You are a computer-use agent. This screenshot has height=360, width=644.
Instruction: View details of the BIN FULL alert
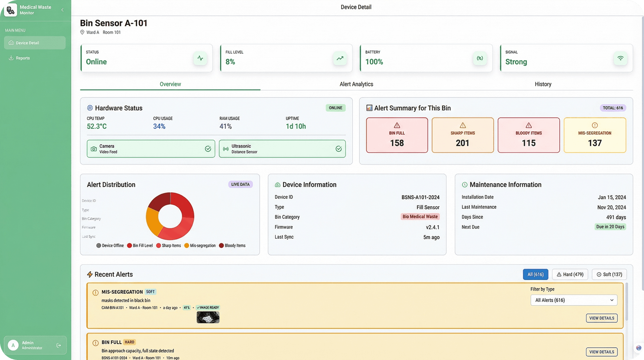click(x=602, y=352)
